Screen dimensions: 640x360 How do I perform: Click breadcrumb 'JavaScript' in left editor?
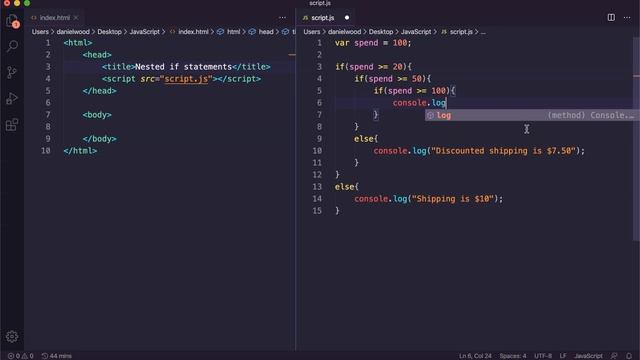(x=144, y=31)
